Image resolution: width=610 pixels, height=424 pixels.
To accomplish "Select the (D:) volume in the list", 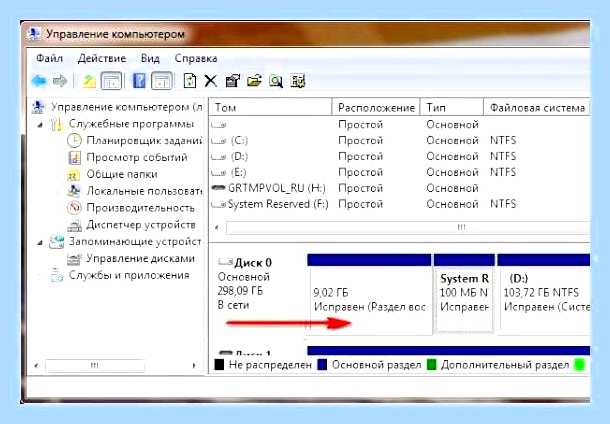I will click(x=400, y=156).
